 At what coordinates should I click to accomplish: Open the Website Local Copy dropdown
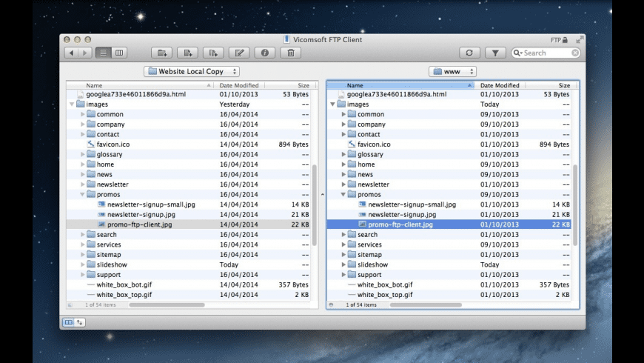click(x=192, y=71)
